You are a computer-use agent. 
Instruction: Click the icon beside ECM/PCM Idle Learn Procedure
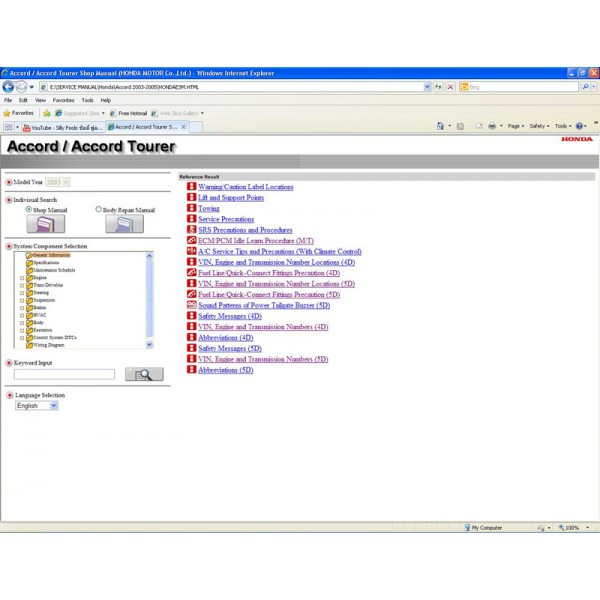pos(191,240)
